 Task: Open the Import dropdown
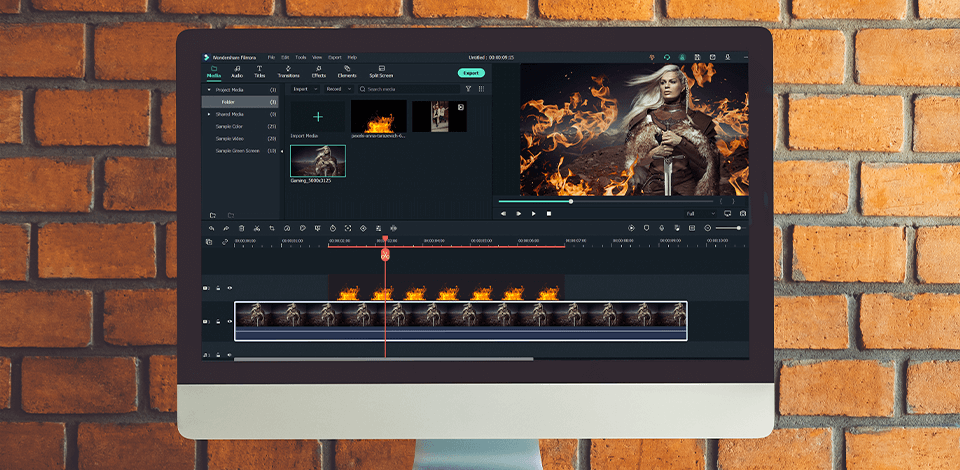pos(305,89)
